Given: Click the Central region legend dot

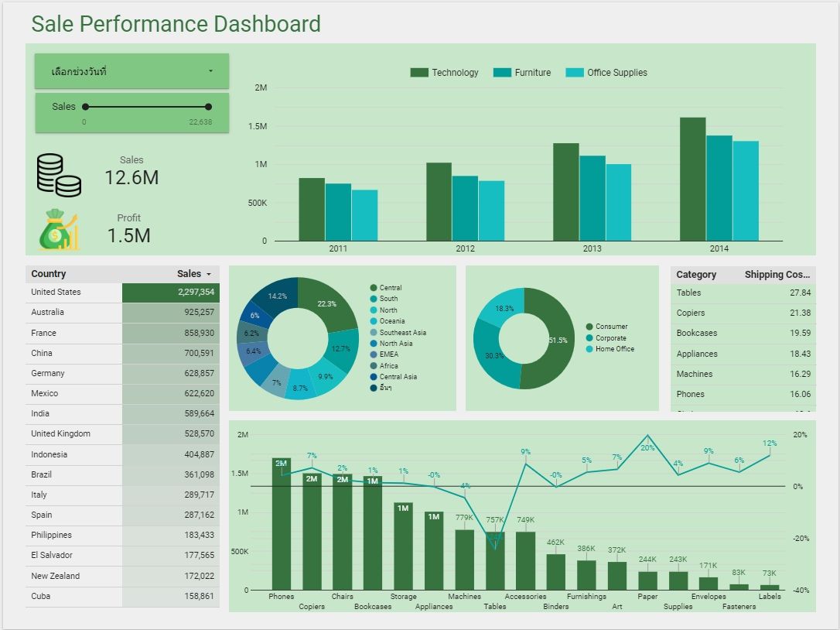Looking at the screenshot, I should click(374, 288).
